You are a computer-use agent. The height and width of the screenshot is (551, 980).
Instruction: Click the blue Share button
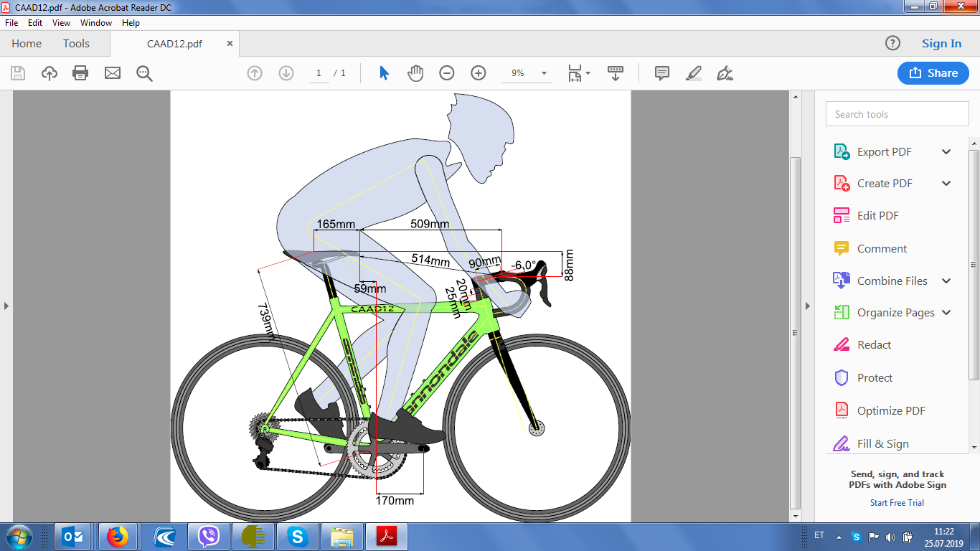[x=933, y=73]
